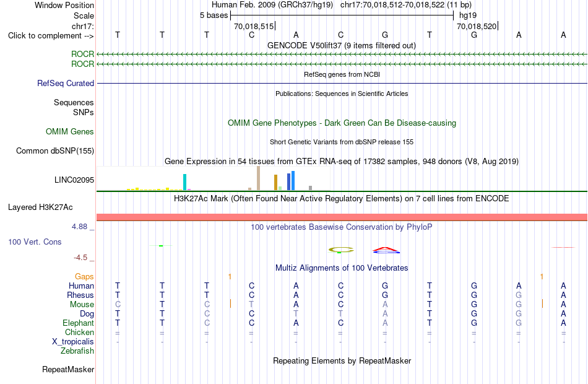Click the '5 bases' scale label
Image resolution: width=588 pixels, height=384 pixels.
(x=214, y=15)
